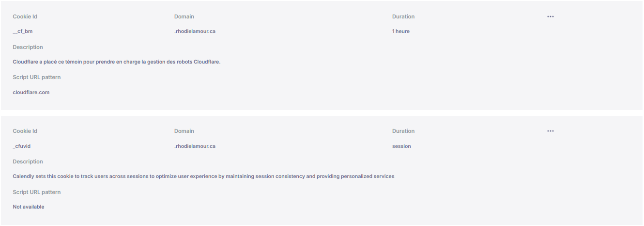The image size is (644, 226).
Task: Click the _cfuvid cookie ID value
Action: click(22, 146)
